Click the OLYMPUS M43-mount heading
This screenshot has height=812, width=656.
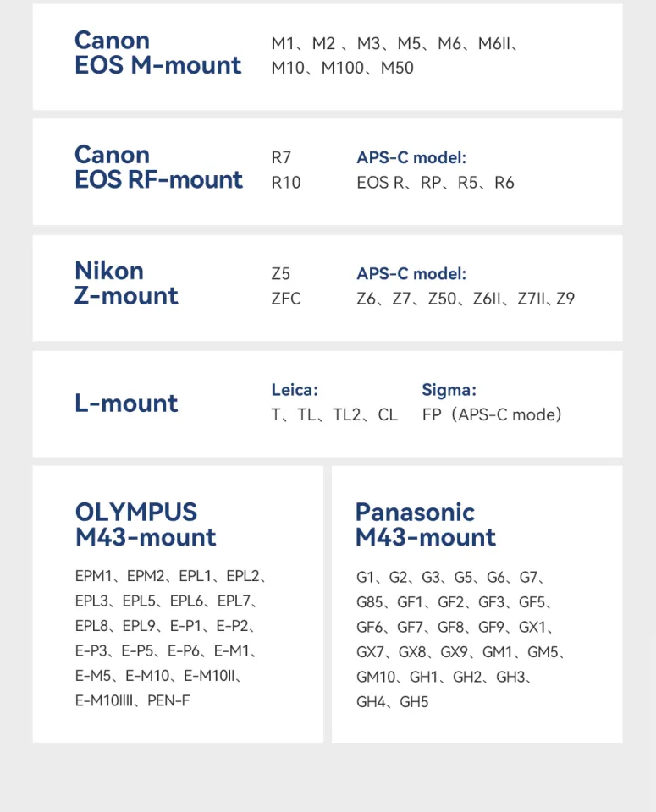pyautogui.click(x=145, y=524)
